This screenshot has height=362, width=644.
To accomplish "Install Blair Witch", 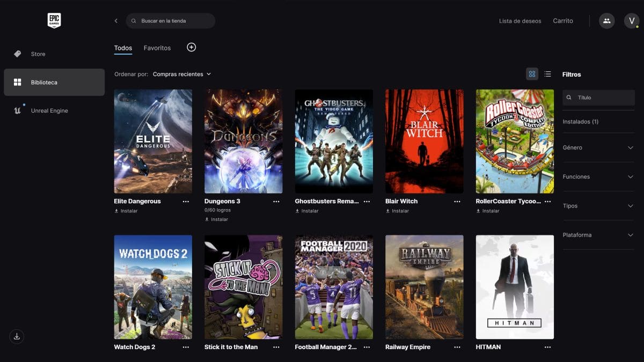I will (x=397, y=211).
